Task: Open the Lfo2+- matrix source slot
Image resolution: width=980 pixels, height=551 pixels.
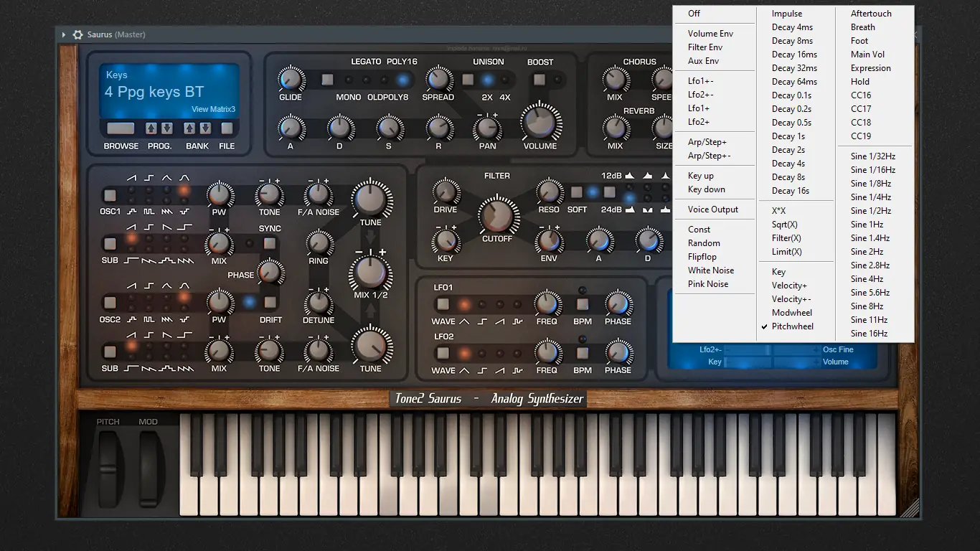Action: pyautogui.click(x=710, y=350)
